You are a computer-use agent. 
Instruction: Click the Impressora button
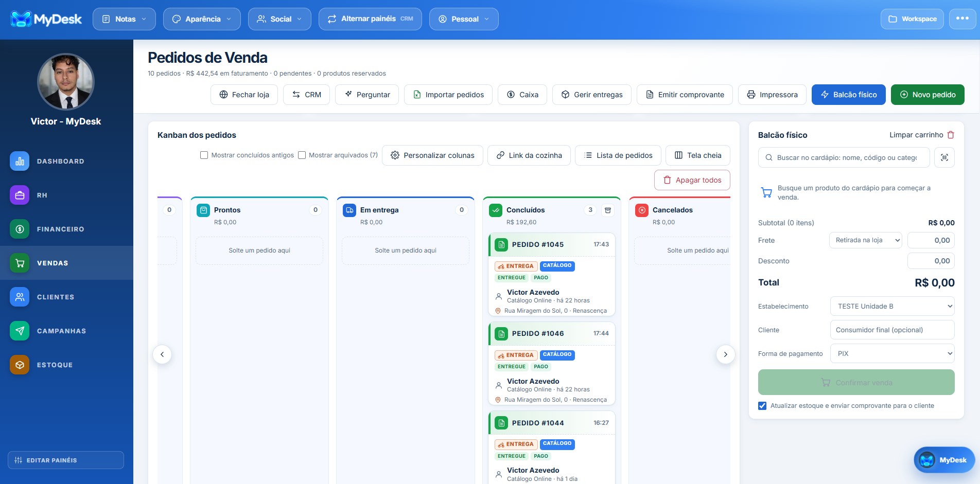coord(772,95)
